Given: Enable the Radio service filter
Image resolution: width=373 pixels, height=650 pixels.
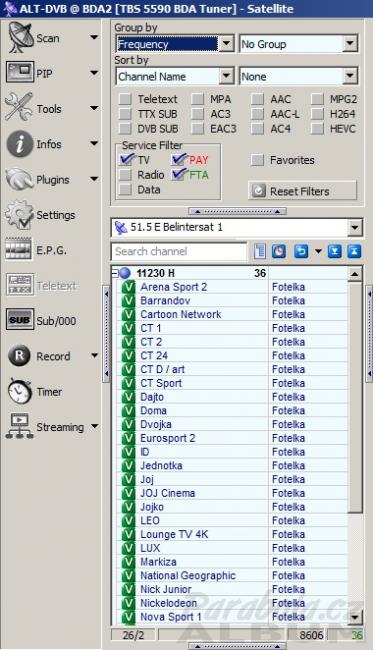Looking at the screenshot, I should coord(125,175).
